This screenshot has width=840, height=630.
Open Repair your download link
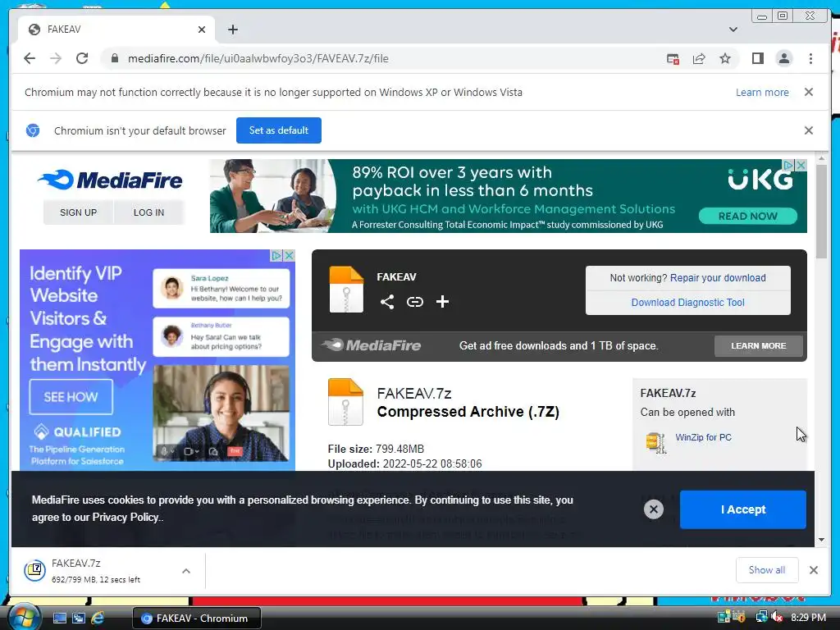[x=718, y=277]
